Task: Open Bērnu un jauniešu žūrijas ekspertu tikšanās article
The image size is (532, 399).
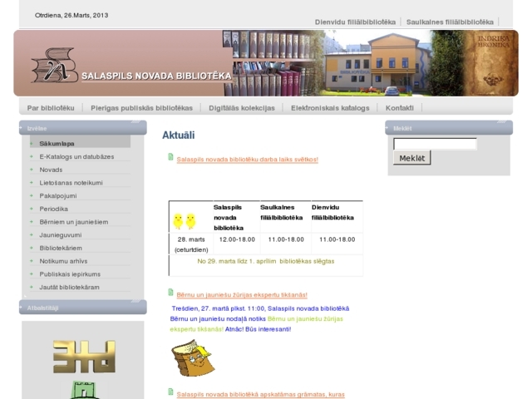Action: pyautogui.click(x=242, y=295)
